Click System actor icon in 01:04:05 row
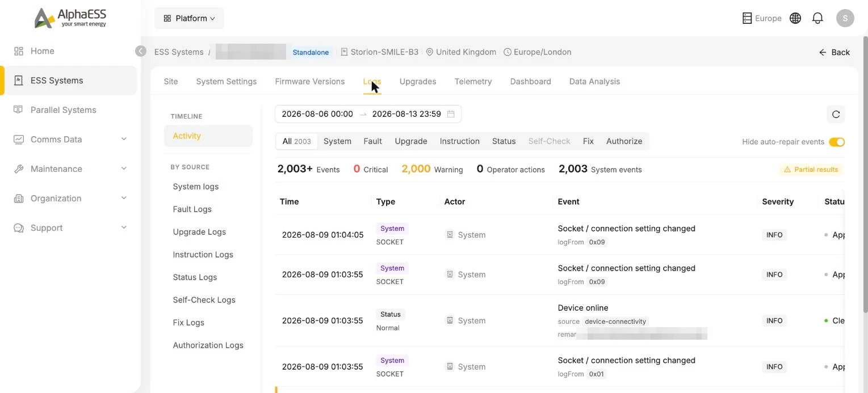The image size is (868, 393). tap(450, 235)
